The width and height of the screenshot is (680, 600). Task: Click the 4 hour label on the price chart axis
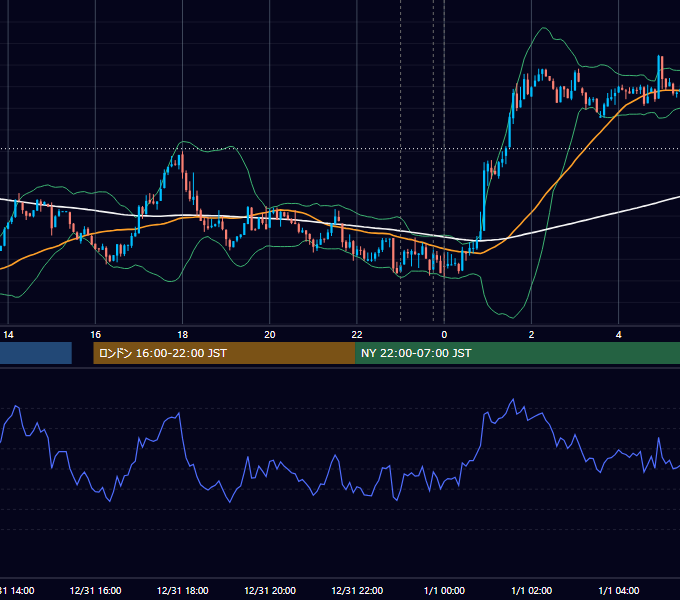pyautogui.click(x=618, y=335)
